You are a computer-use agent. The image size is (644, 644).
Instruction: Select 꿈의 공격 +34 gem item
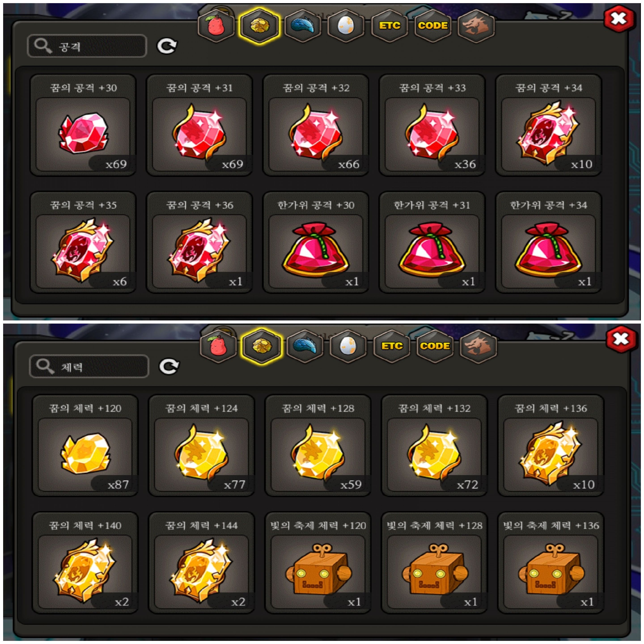[x=549, y=125]
